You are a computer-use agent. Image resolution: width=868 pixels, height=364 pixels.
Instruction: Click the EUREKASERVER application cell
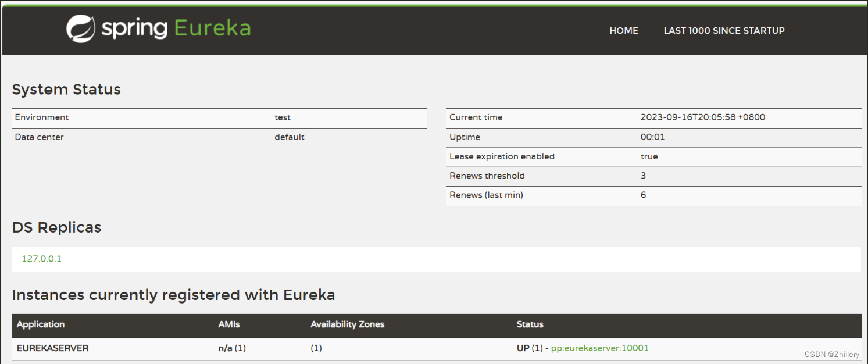point(53,348)
